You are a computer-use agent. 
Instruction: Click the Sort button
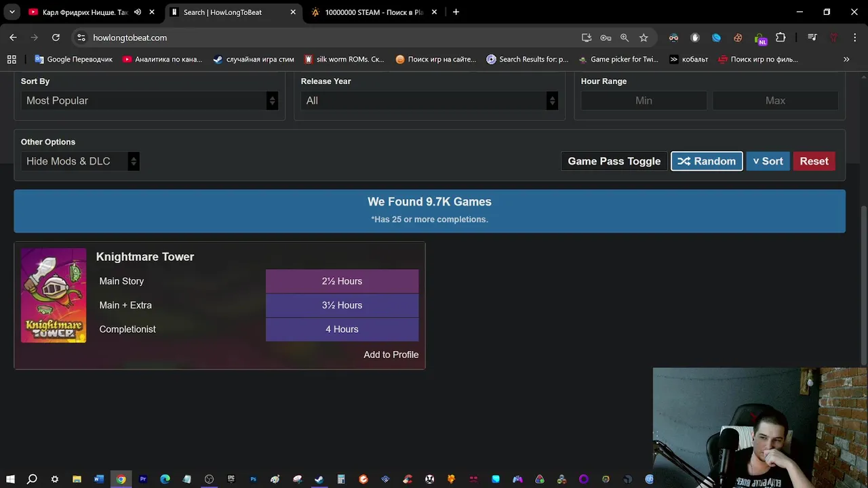[x=768, y=161]
